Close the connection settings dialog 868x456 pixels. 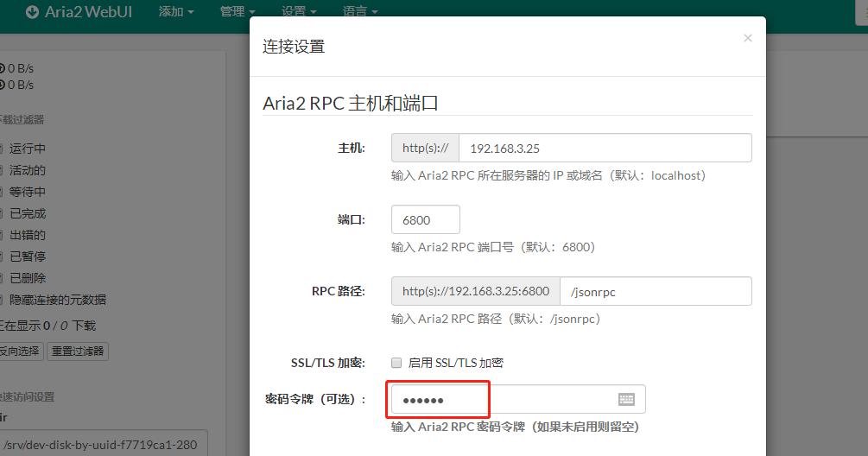point(747,38)
